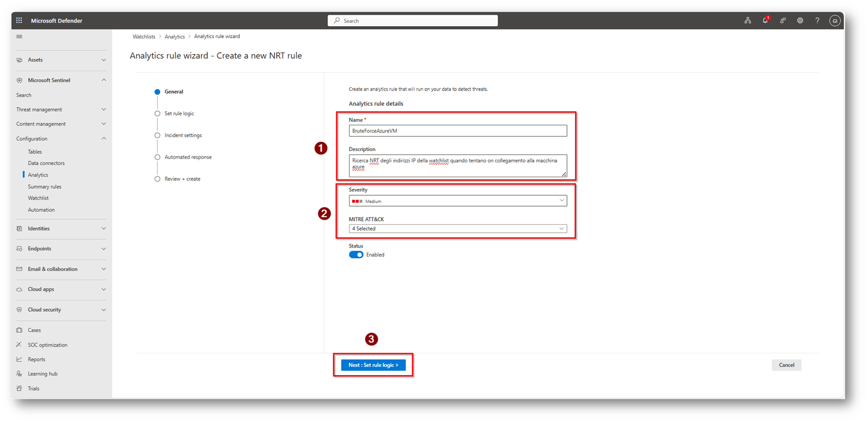868x422 pixels.
Task: Open Reports via its chart icon
Action: pos(20,359)
